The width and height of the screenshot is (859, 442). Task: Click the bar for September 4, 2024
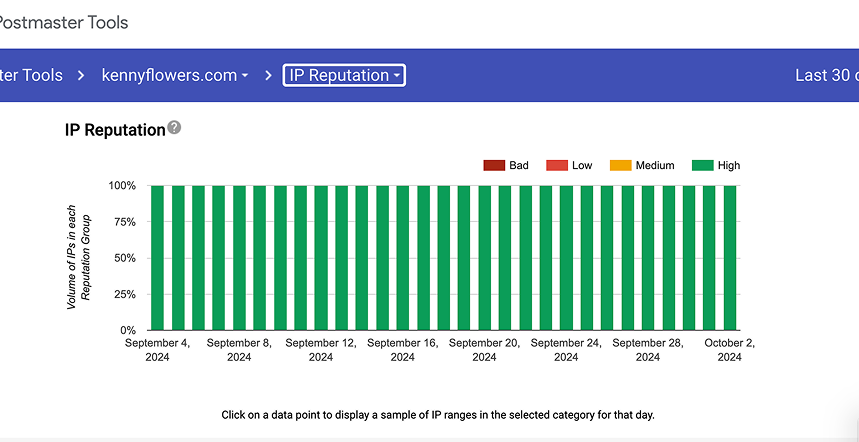tap(157, 257)
